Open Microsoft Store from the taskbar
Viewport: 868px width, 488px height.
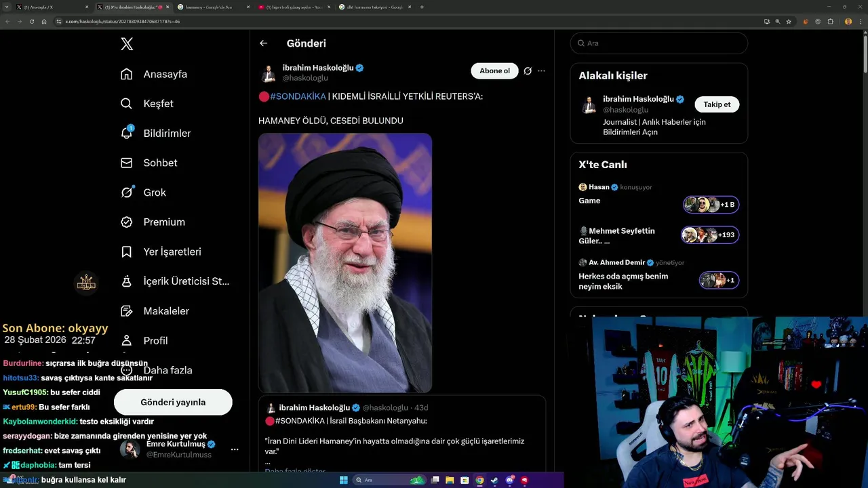(x=465, y=481)
